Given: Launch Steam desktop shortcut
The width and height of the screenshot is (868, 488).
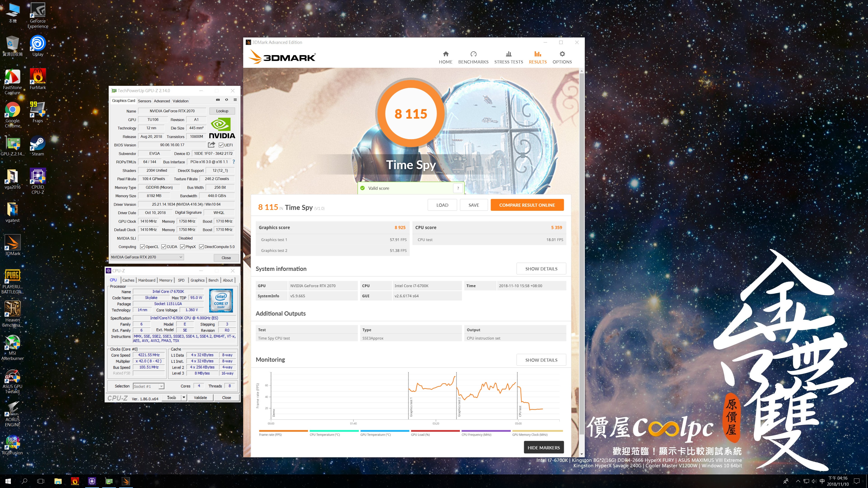Looking at the screenshot, I should click(38, 146).
